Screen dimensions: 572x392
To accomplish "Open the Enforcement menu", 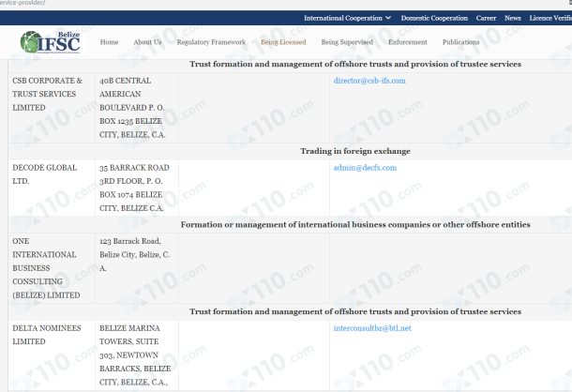I will pyautogui.click(x=408, y=42).
